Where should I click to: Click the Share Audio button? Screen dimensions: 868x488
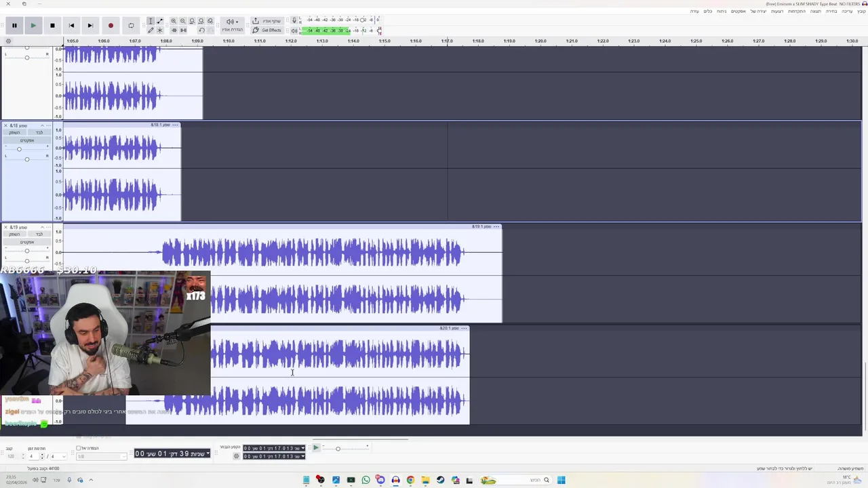point(267,21)
